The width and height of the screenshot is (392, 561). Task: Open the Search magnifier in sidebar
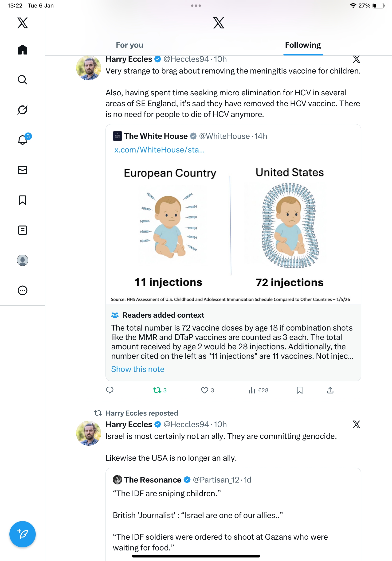(23, 80)
